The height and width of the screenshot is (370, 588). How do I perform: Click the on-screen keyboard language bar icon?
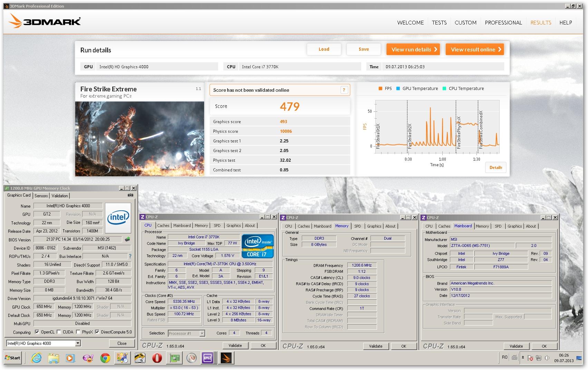(514, 358)
